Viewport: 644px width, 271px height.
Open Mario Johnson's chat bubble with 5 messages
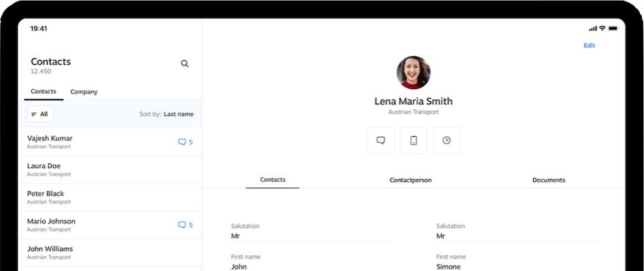point(185,225)
